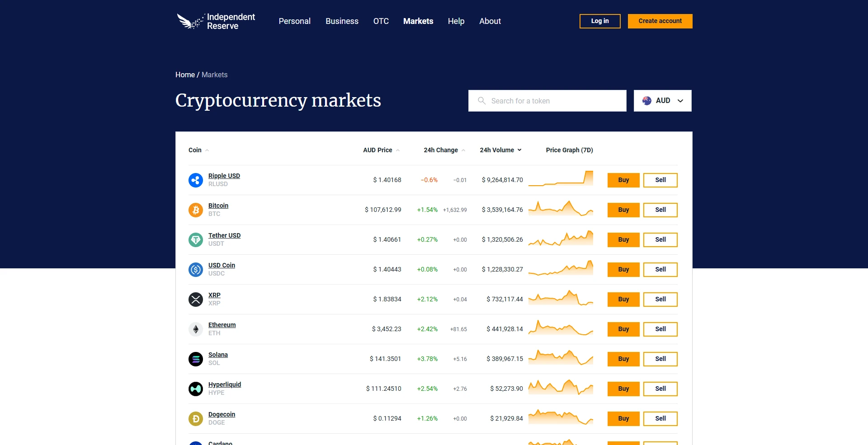This screenshot has width=868, height=445.
Task: Open the Ethereum link
Action: (x=222, y=325)
